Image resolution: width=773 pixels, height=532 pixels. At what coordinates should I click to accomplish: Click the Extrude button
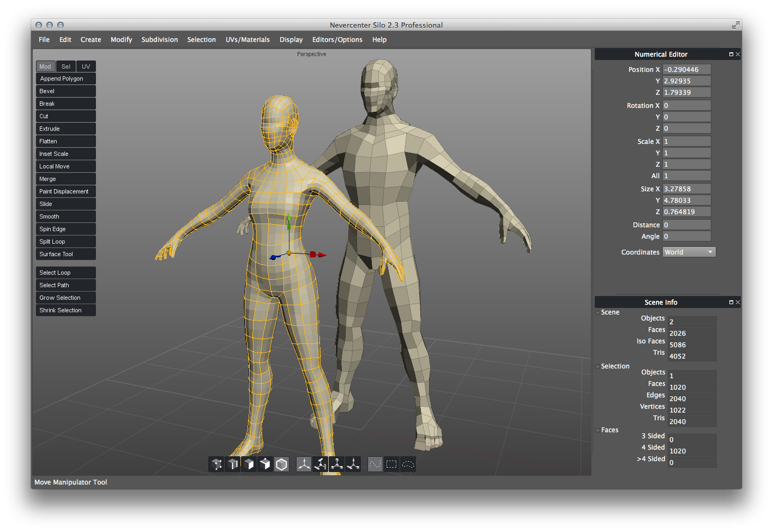coord(66,129)
